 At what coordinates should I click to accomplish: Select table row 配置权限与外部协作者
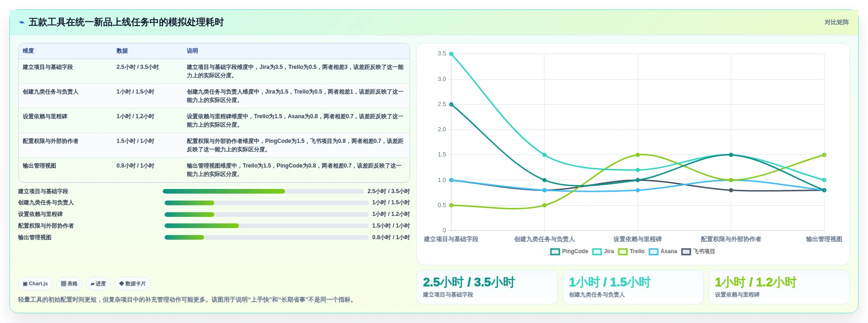point(214,145)
